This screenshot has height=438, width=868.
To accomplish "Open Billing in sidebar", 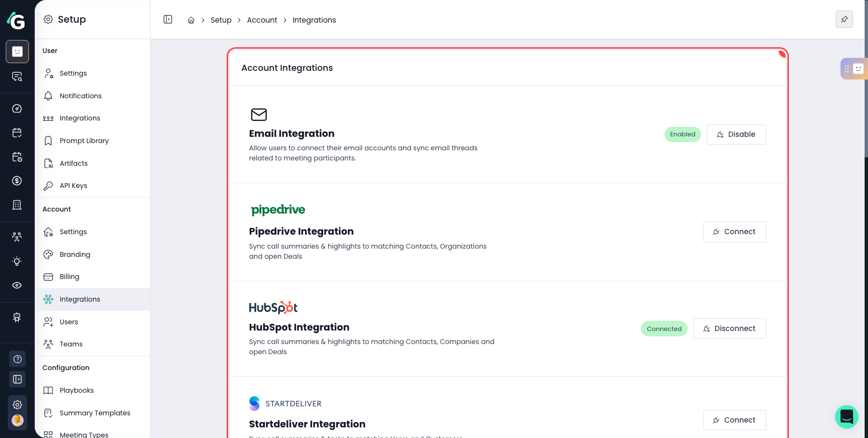I will [x=93, y=277].
